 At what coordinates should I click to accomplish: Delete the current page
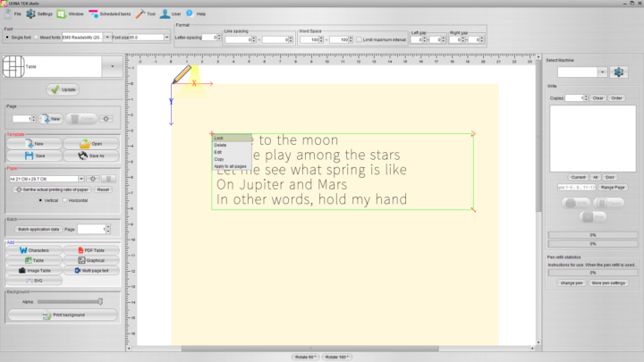pyautogui.click(x=81, y=119)
